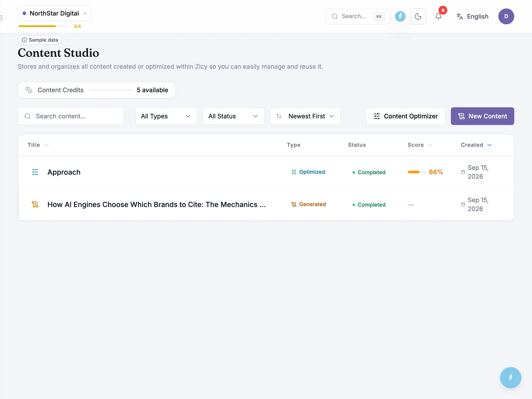
Task: Open notifications bell
Action: pos(438,16)
